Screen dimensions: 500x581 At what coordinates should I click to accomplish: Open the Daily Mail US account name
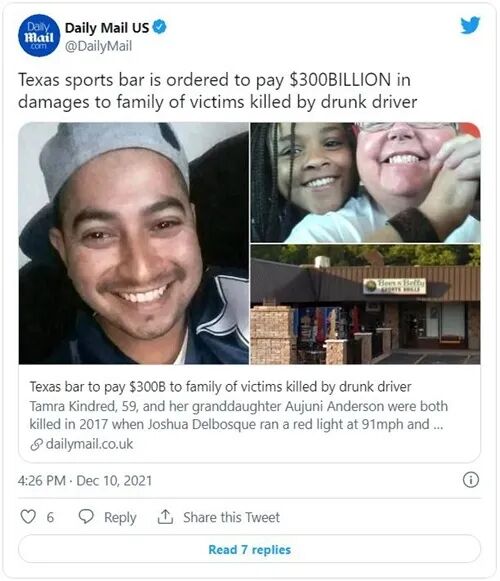point(107,28)
